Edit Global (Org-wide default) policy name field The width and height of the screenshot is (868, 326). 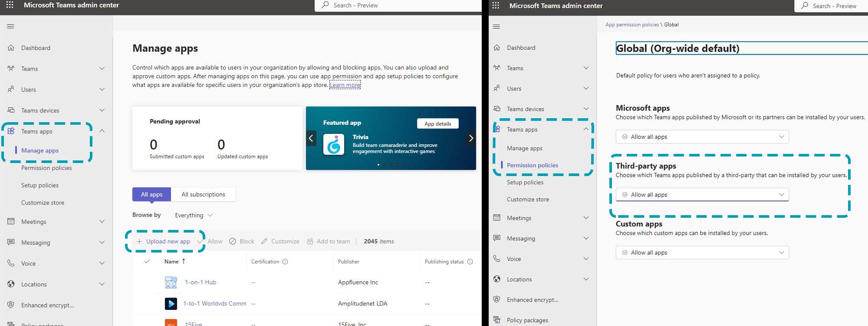[742, 48]
